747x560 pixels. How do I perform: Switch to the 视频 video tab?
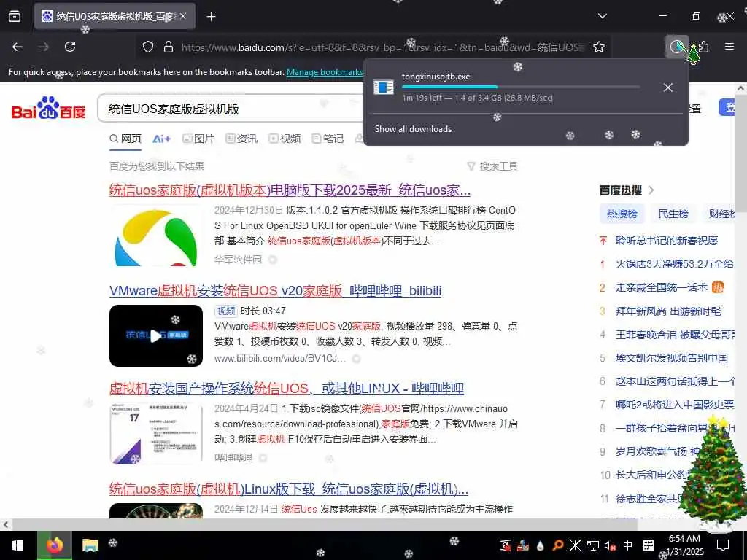[x=285, y=139]
